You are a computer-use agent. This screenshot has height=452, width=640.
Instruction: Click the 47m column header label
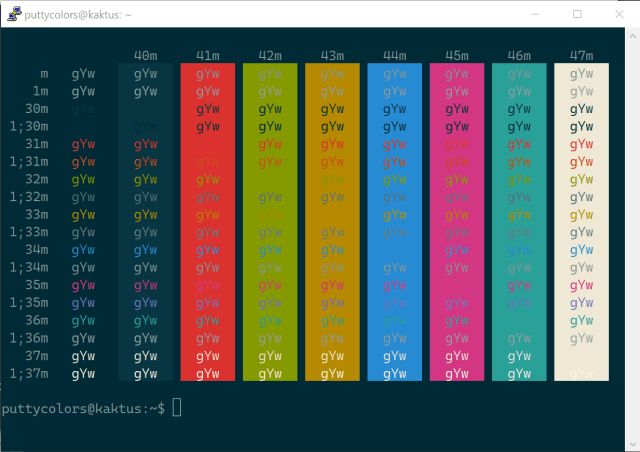pyautogui.click(x=581, y=55)
